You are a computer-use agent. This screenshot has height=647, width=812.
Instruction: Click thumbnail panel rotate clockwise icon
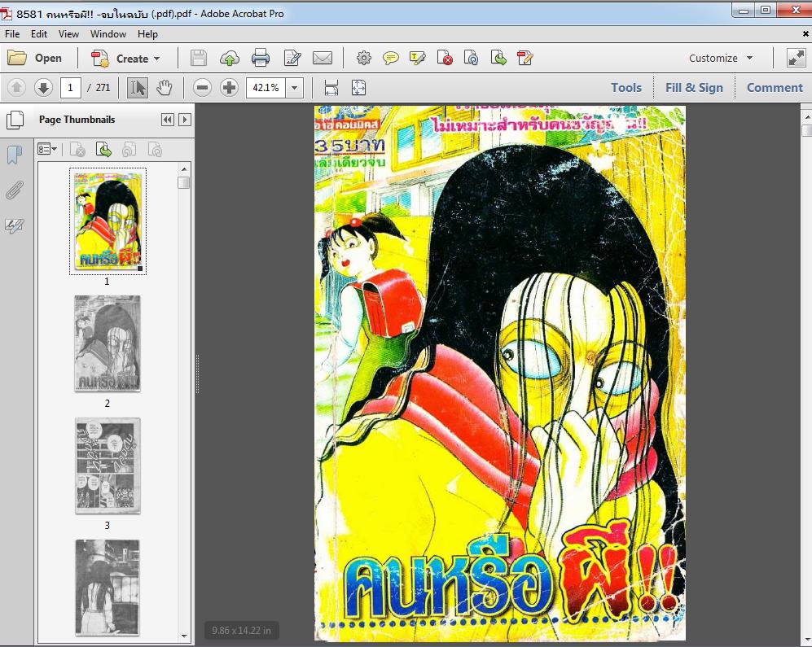(155, 150)
